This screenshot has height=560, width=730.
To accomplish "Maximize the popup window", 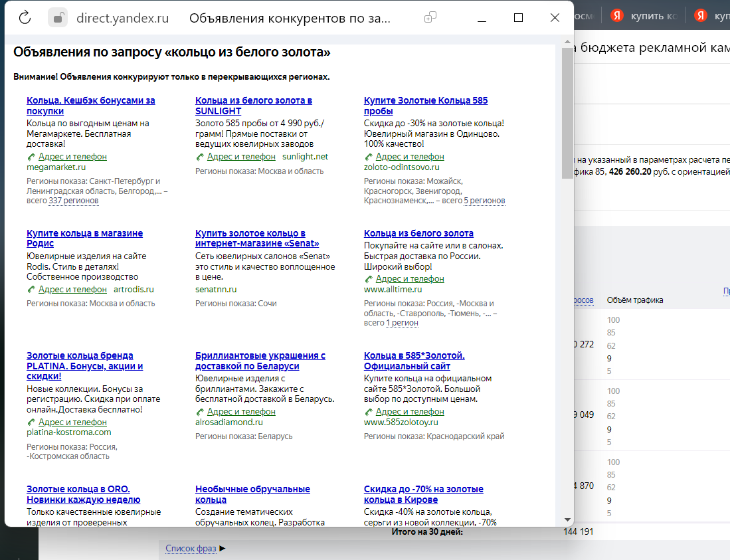I will coord(519,18).
